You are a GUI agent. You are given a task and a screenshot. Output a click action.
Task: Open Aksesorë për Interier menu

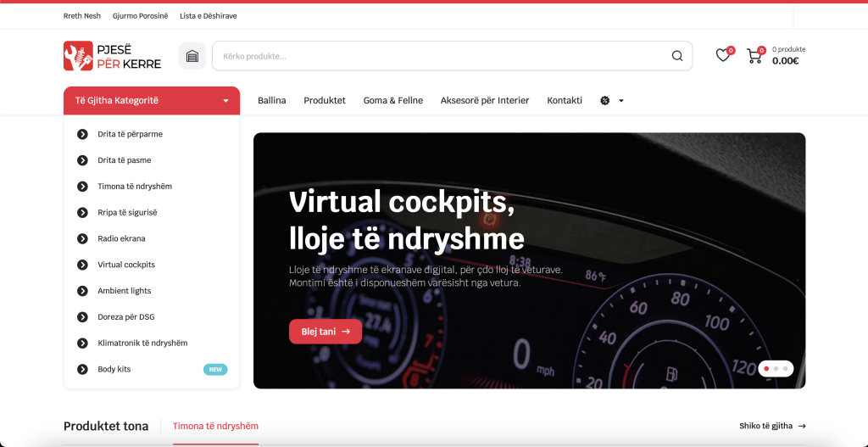point(485,100)
